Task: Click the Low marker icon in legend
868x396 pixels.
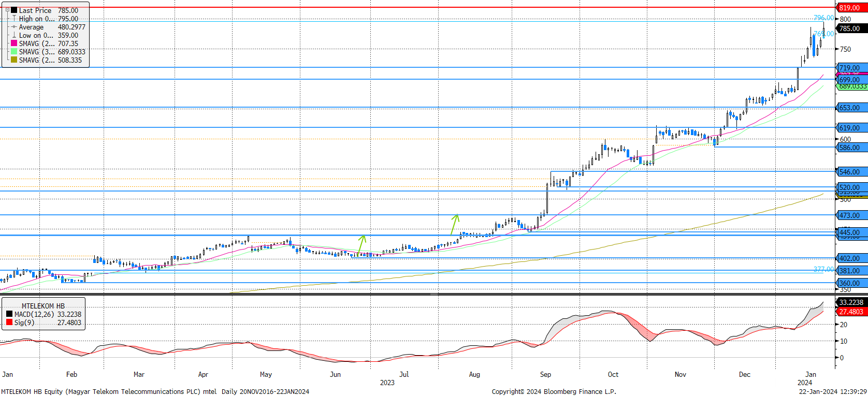Action: pyautogui.click(x=14, y=35)
